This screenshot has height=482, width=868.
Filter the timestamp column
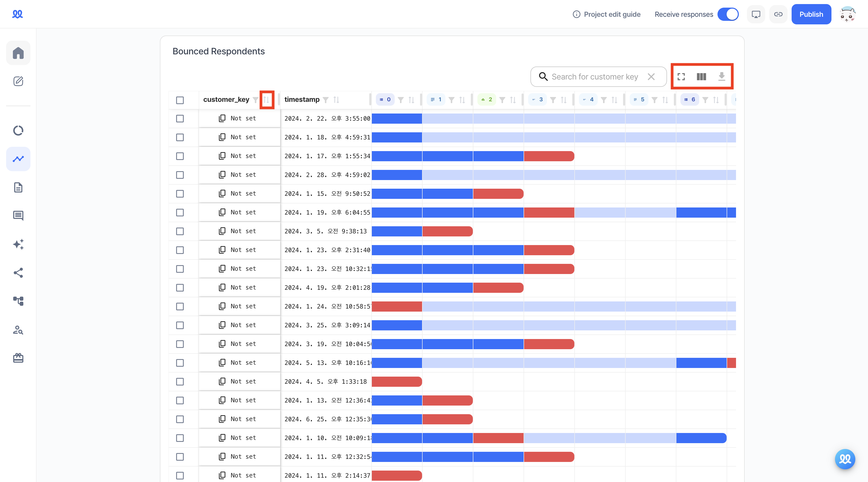[x=325, y=100]
